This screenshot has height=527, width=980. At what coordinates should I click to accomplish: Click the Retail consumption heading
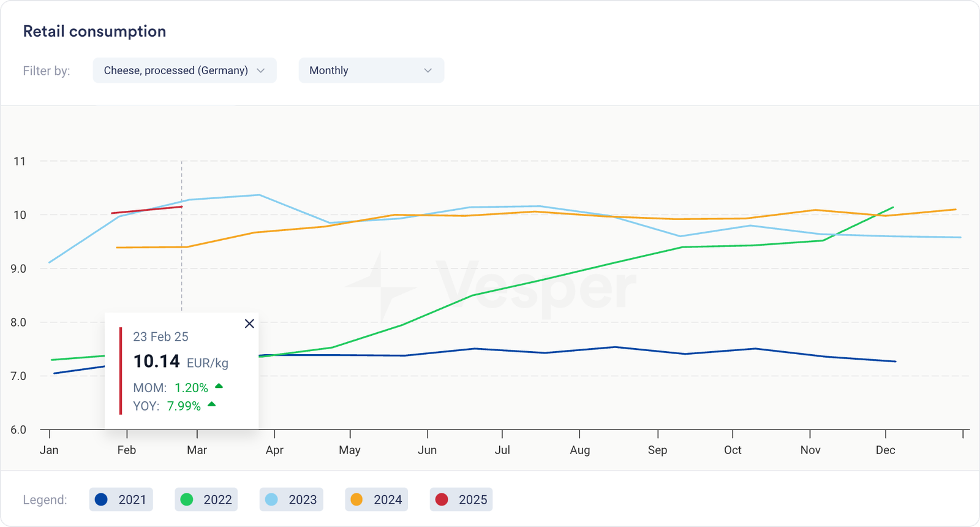pos(94,31)
